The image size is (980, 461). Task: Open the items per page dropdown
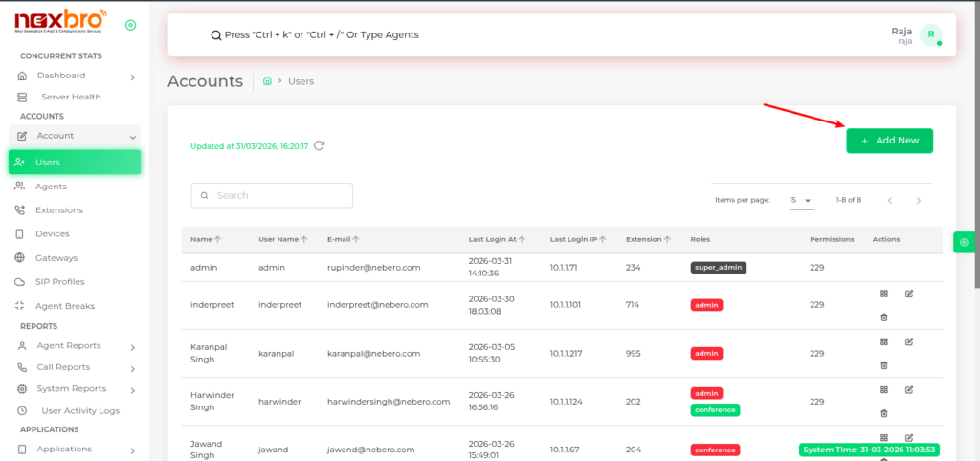click(x=801, y=200)
